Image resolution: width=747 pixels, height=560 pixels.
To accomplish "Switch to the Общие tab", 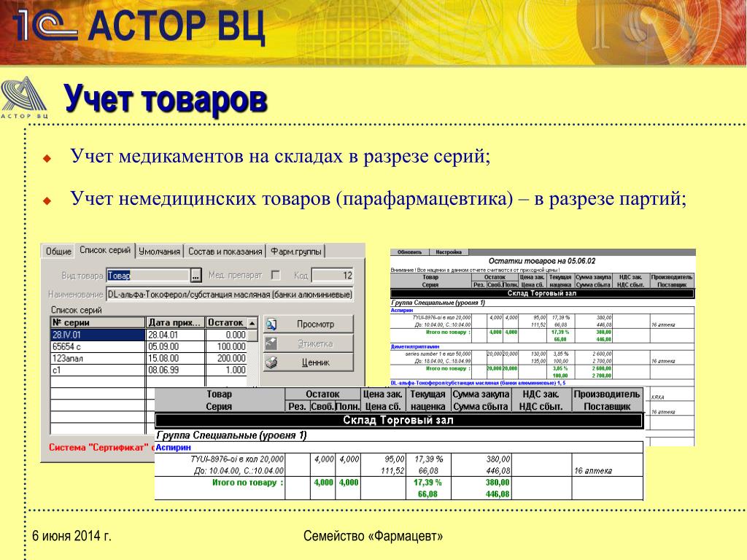I will point(58,252).
